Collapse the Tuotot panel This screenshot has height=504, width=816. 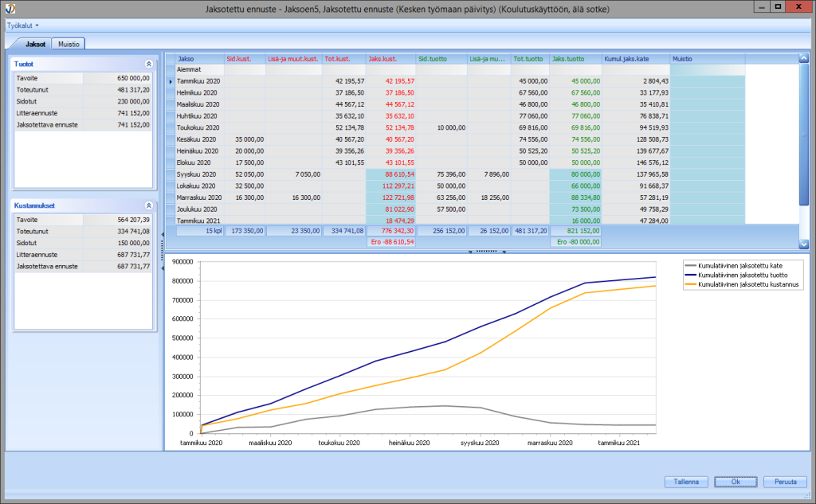tap(148, 64)
